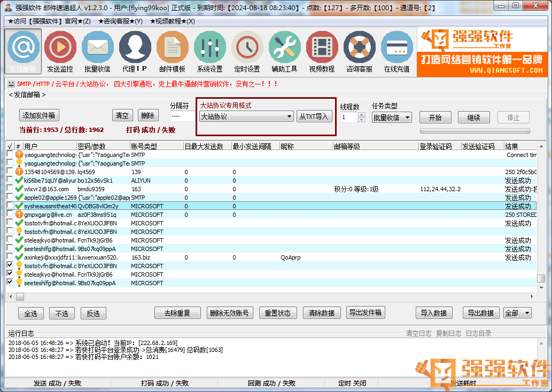
Task: Import accounts with 从TXT导入
Action: pyautogui.click(x=314, y=116)
